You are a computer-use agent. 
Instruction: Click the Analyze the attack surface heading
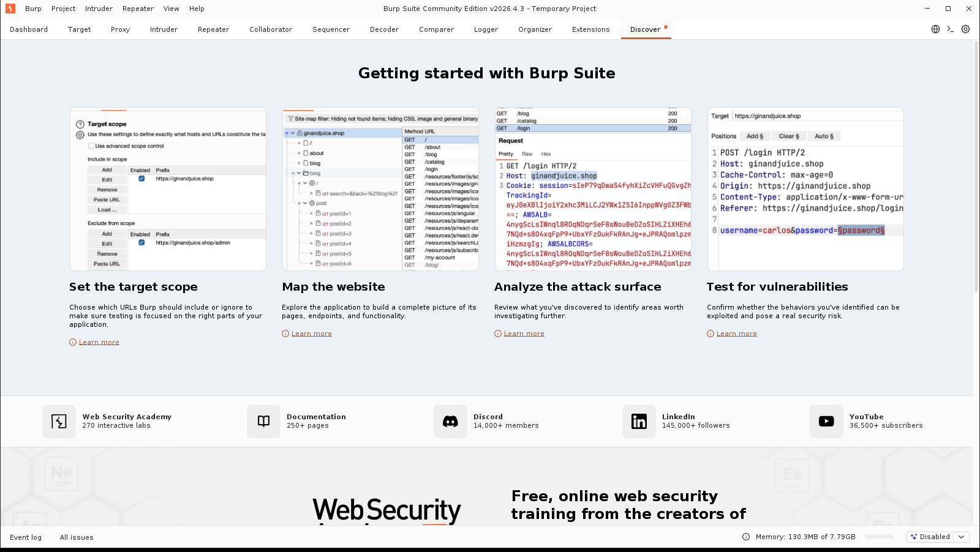coord(578,287)
